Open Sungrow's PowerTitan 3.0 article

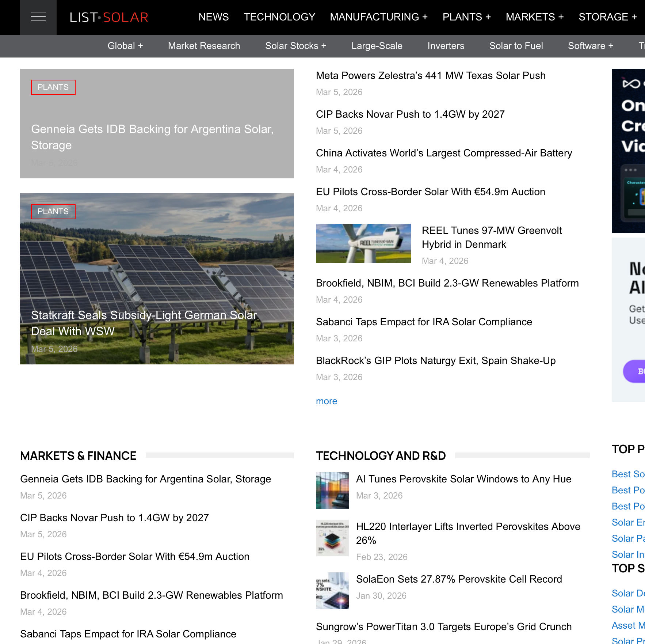[444, 627]
